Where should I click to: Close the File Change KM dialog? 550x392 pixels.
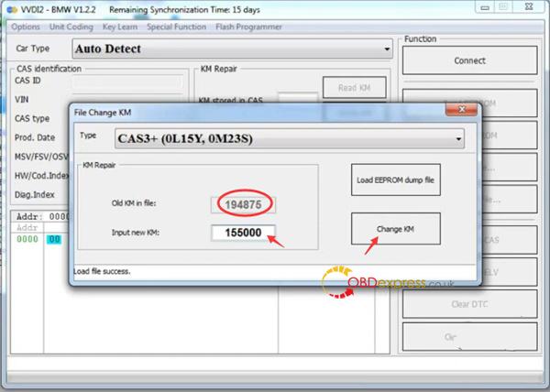[x=461, y=110]
